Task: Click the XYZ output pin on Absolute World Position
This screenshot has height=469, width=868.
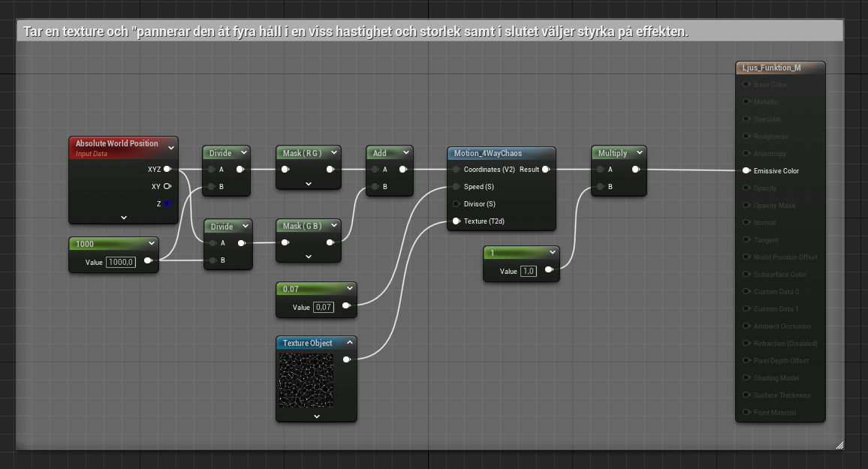Action: pyautogui.click(x=167, y=170)
